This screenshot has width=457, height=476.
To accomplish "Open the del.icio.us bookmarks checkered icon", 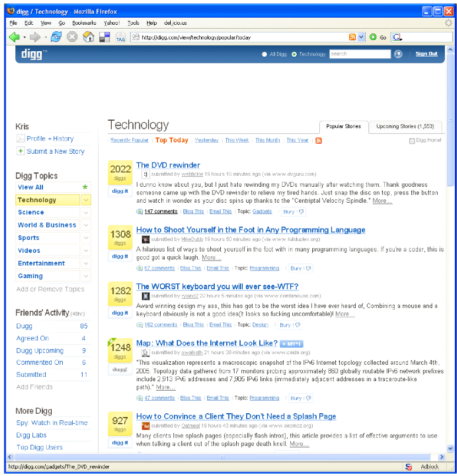I will tap(105, 37).
